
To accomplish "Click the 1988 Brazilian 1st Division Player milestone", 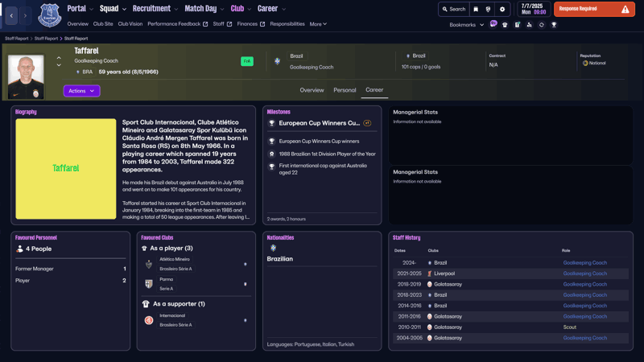I will [x=322, y=154].
